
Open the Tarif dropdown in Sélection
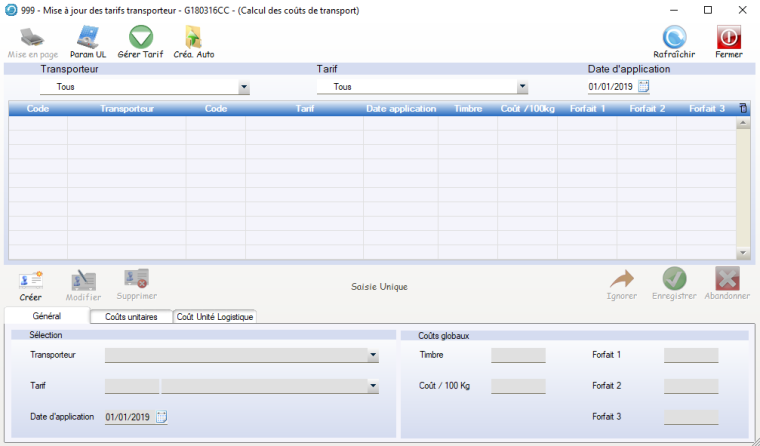tap(372, 386)
